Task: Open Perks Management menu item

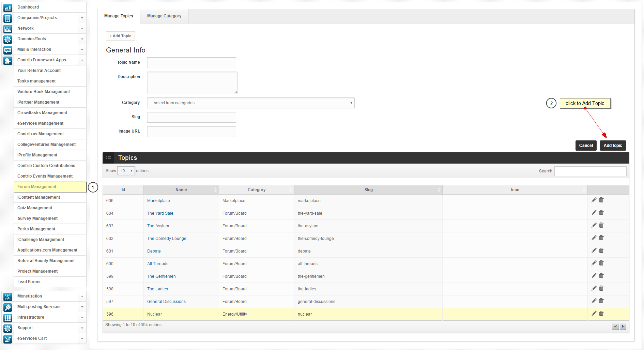Action: [50, 229]
